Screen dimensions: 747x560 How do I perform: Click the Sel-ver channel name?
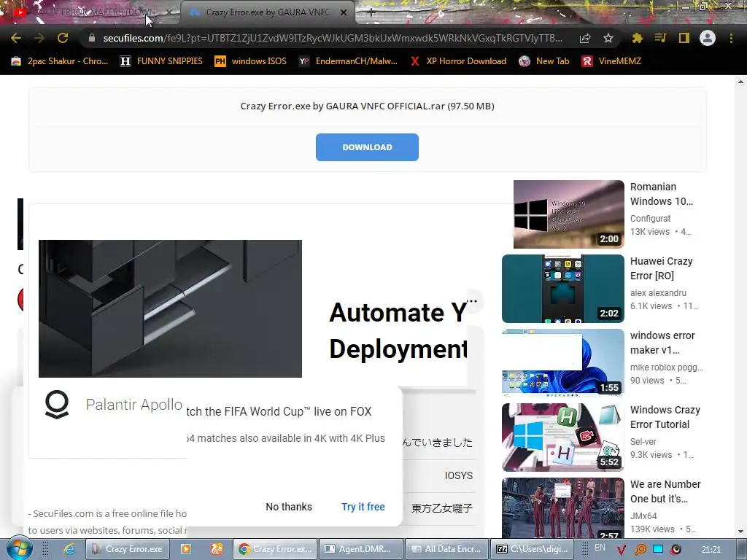click(643, 441)
